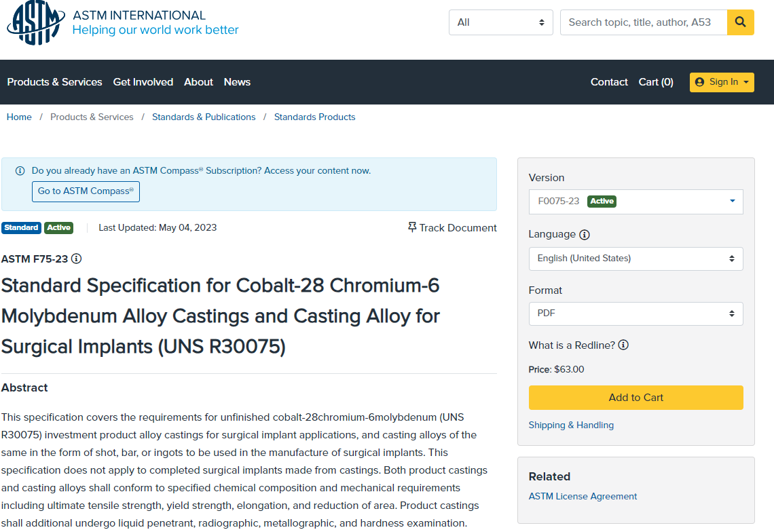Click the What is a Redline? text
Image resolution: width=774 pixels, height=532 pixels.
(572, 345)
